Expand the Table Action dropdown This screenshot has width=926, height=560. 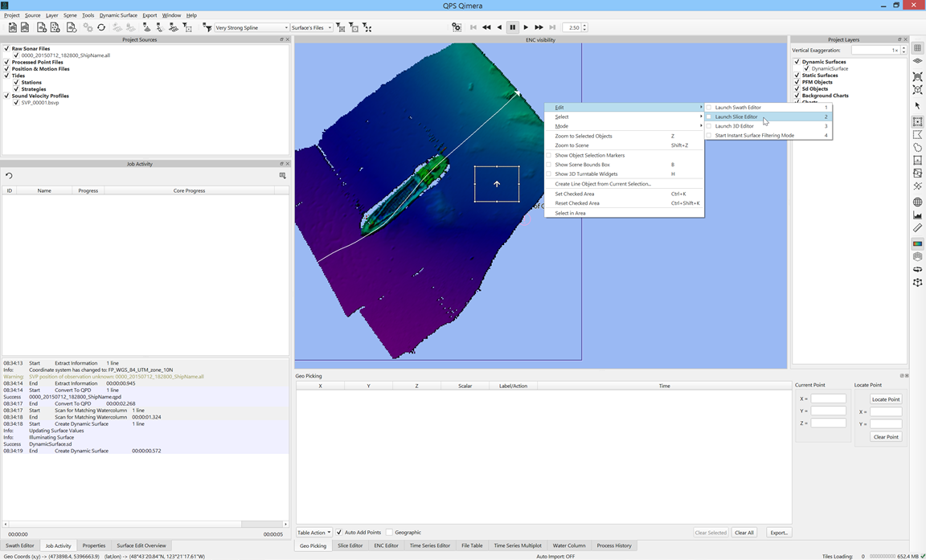(313, 532)
